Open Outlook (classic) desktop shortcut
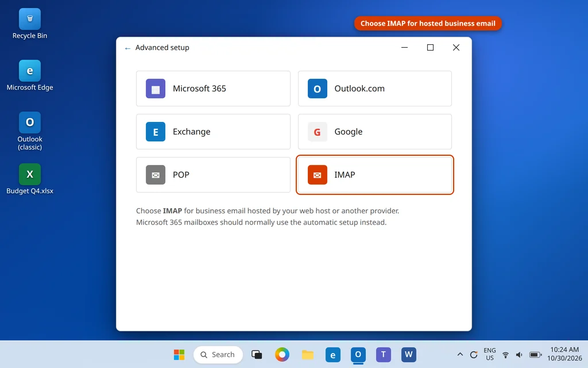The height and width of the screenshot is (368, 588). tap(30, 131)
